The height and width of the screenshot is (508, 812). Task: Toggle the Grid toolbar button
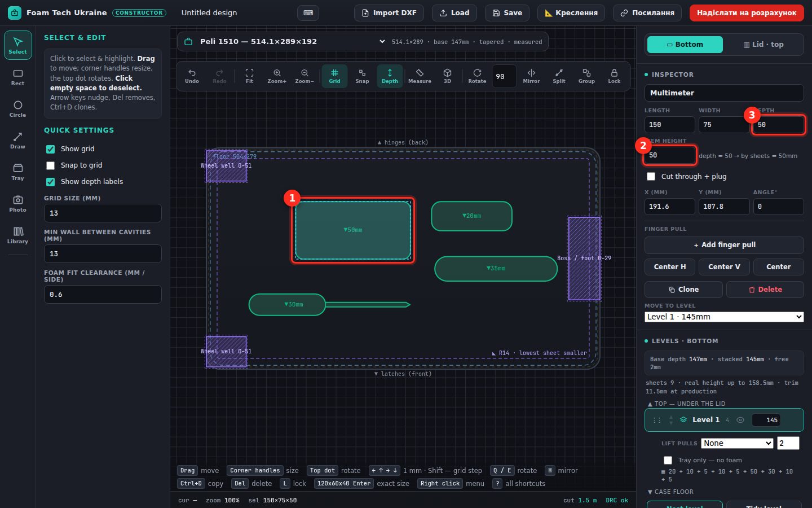[x=334, y=76]
